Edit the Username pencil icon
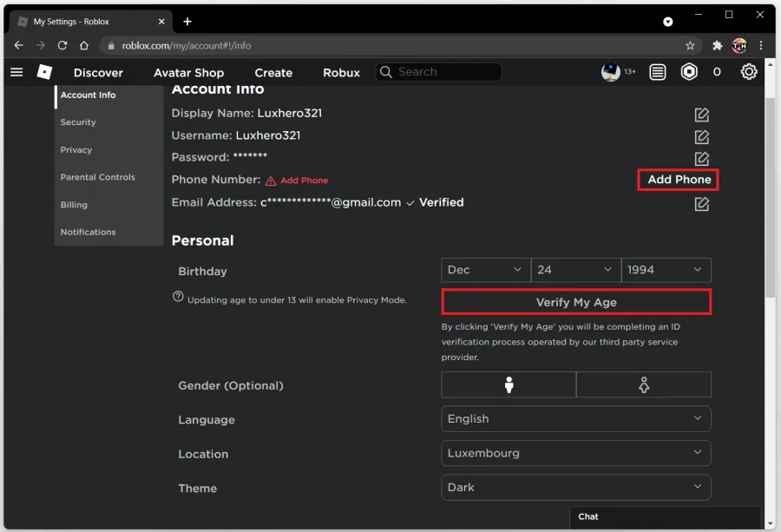 [701, 136]
